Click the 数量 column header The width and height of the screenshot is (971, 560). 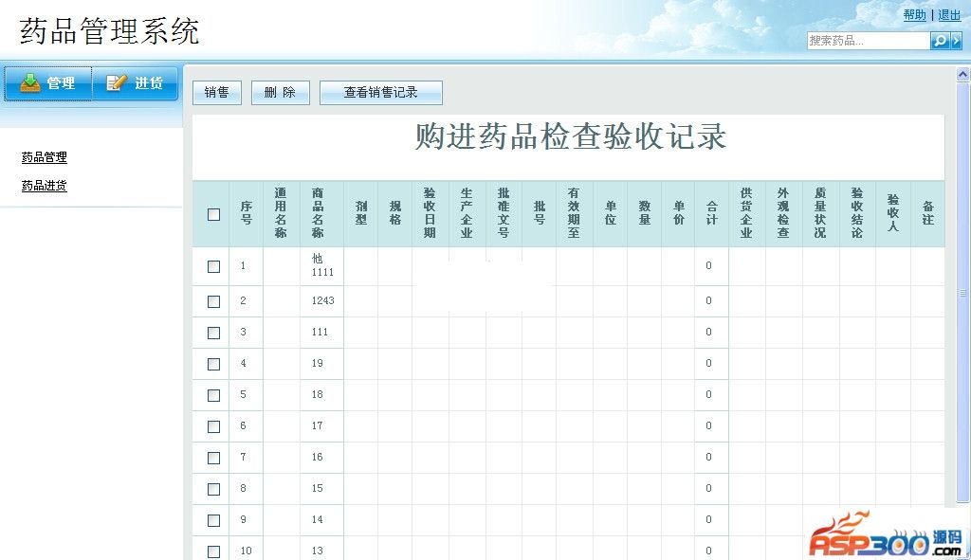(x=645, y=213)
